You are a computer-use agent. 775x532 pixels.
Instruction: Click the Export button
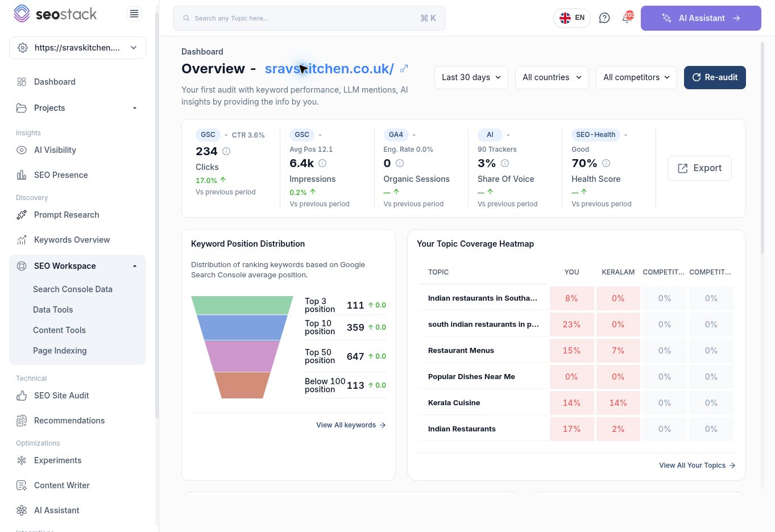pyautogui.click(x=699, y=168)
